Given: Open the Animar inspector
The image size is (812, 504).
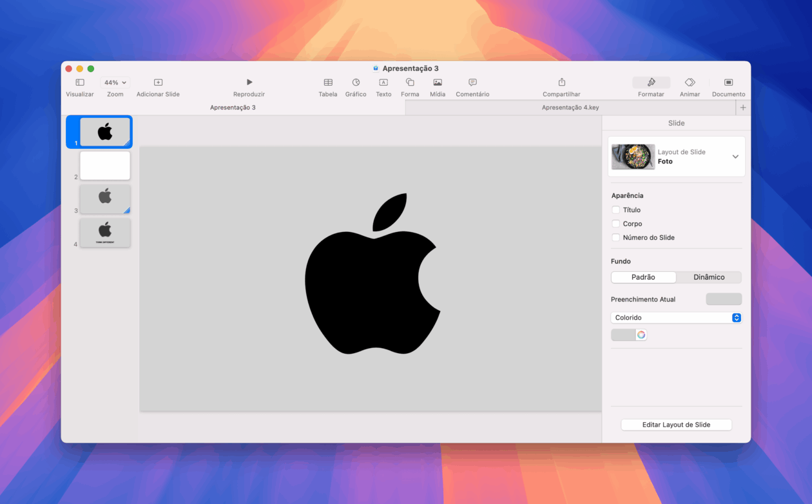Looking at the screenshot, I should coord(690,82).
